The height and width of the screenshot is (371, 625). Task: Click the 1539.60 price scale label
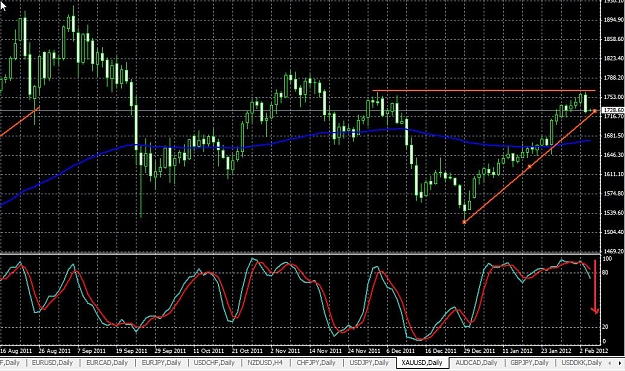click(x=613, y=213)
